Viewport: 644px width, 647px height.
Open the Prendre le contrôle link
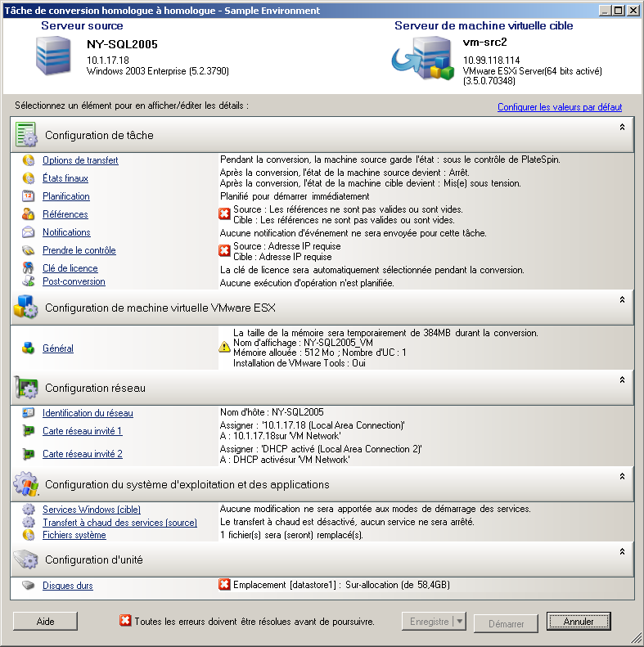point(79,250)
